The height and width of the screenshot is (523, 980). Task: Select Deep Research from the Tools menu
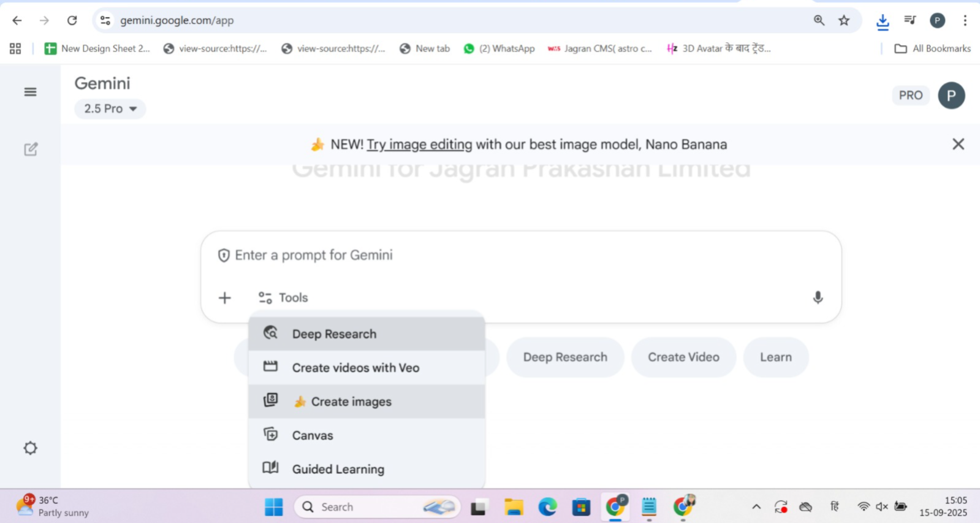pyautogui.click(x=334, y=334)
